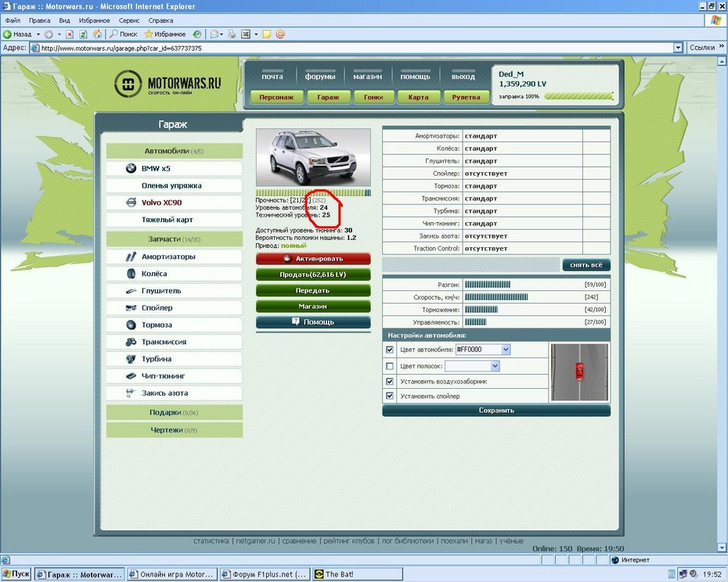Open the Рулетка tab
The width and height of the screenshot is (728, 582).
pyautogui.click(x=466, y=97)
